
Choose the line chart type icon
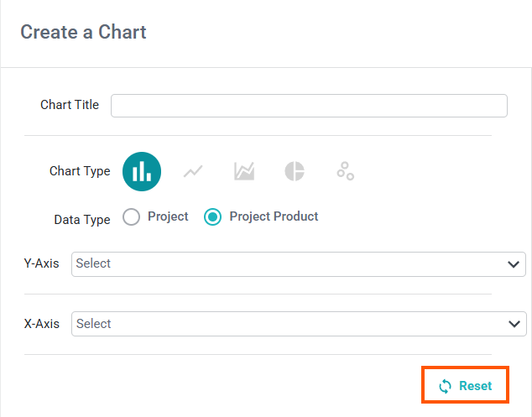(193, 171)
